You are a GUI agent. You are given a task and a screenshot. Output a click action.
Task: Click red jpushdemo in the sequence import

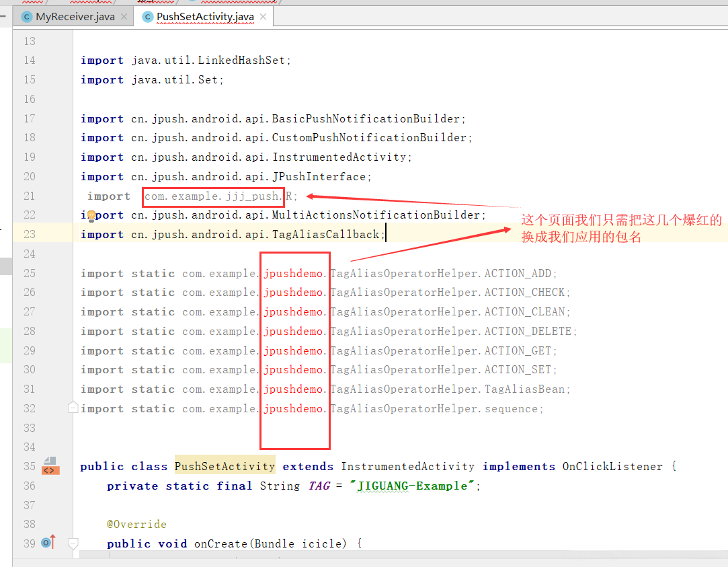(293, 409)
